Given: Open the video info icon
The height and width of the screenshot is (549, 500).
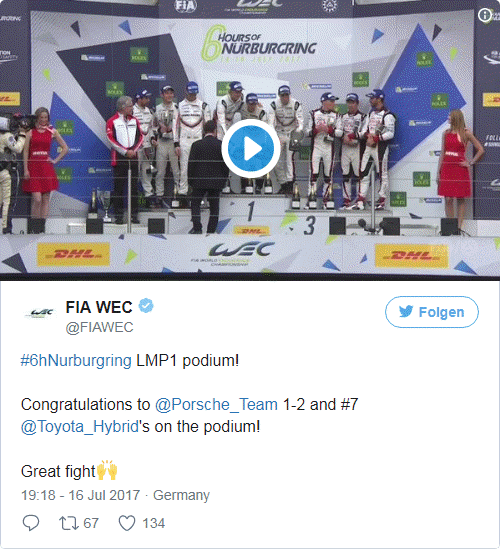Looking at the screenshot, I should pyautogui.click(x=485, y=15).
